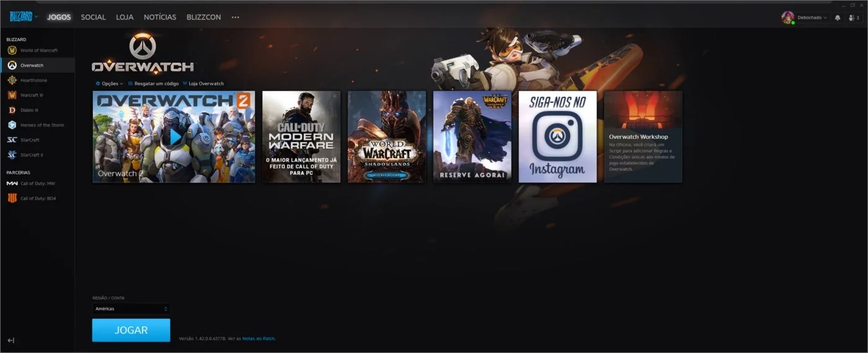
Task: Click the large Overwatch logo
Action: pos(143,55)
